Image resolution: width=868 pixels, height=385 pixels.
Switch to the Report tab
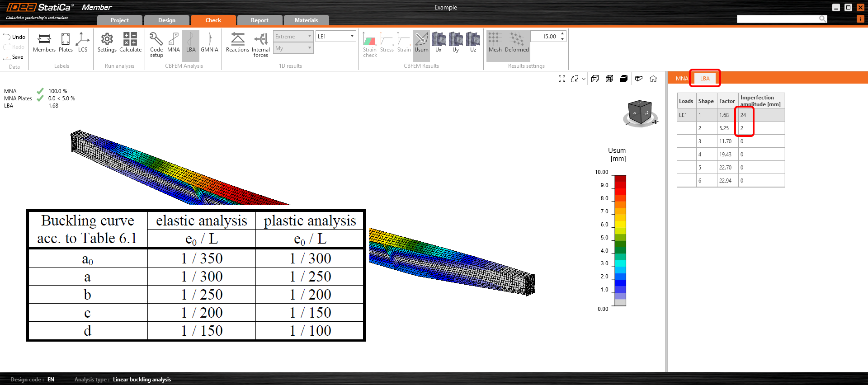click(x=259, y=20)
